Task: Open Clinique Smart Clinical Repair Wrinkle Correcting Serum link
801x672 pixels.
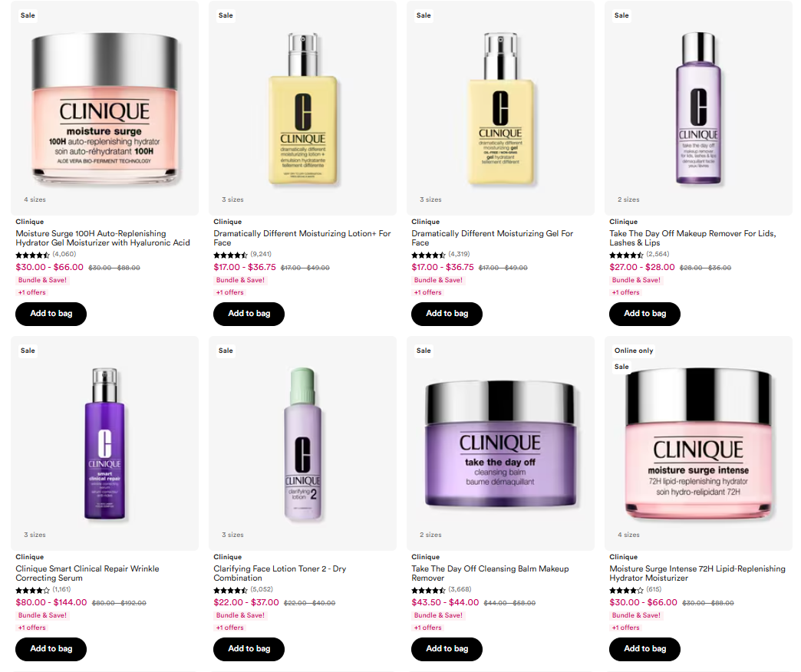Action: point(87,573)
